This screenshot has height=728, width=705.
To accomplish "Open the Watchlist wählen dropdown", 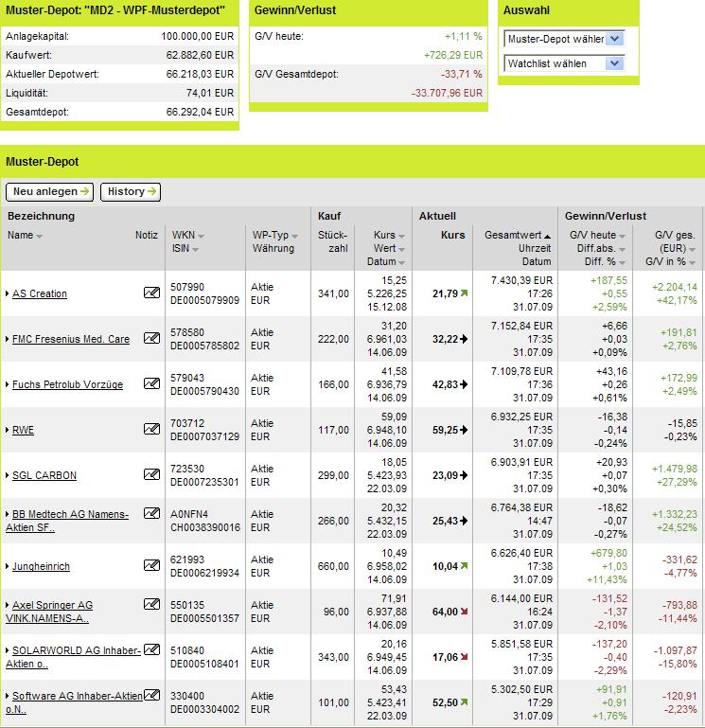I will 564,63.
